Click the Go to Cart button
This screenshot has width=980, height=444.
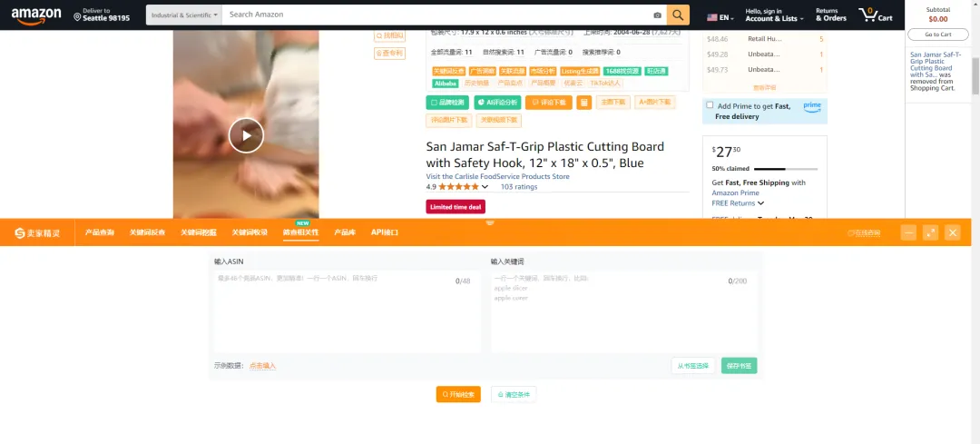938,35
